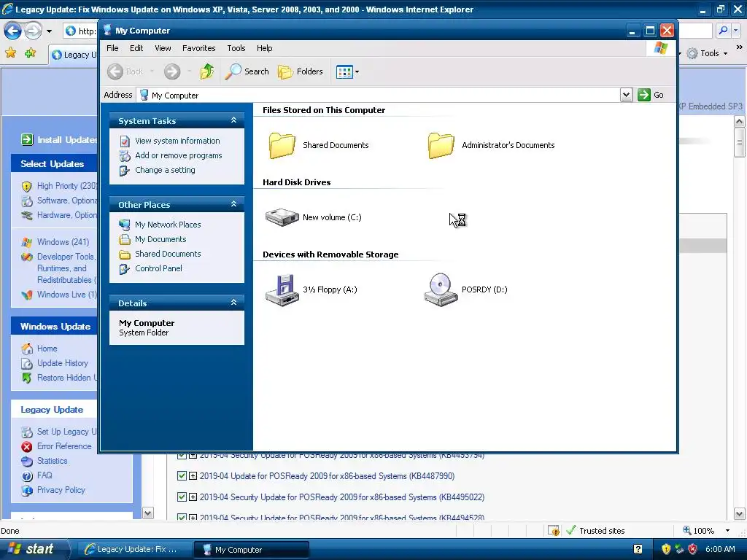
Task: Click the My Computer address field
Action: click(379, 96)
